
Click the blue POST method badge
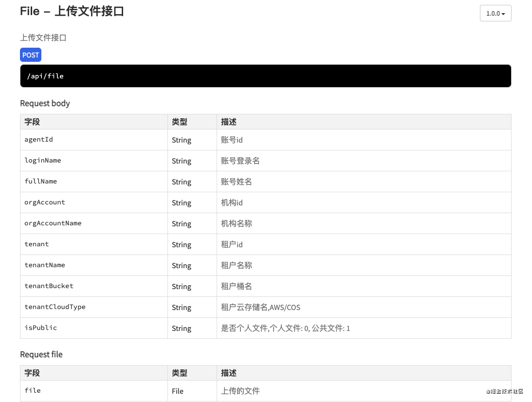(30, 55)
